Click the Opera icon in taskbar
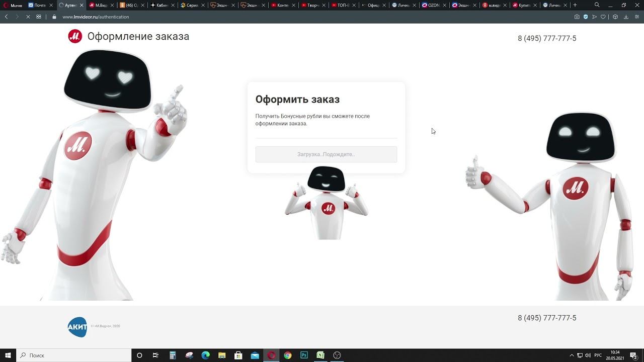 click(271, 355)
